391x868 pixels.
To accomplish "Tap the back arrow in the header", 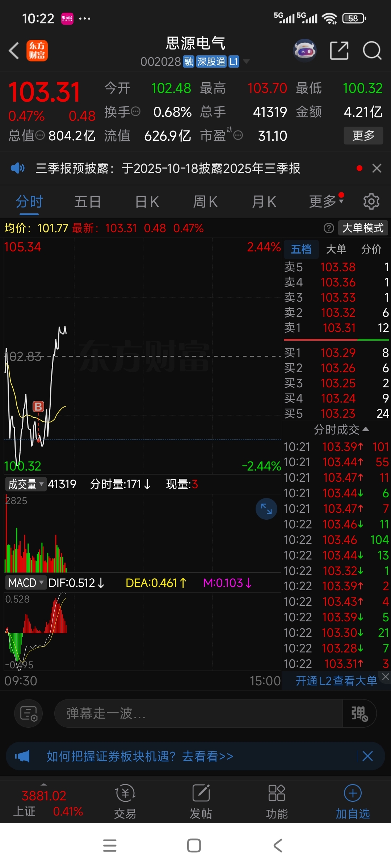I will click(x=14, y=51).
